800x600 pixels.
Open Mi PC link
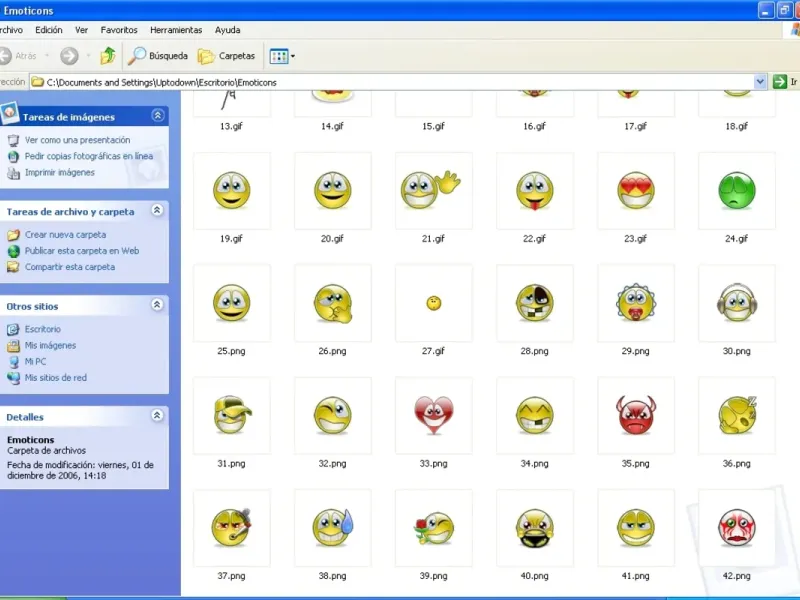35,361
